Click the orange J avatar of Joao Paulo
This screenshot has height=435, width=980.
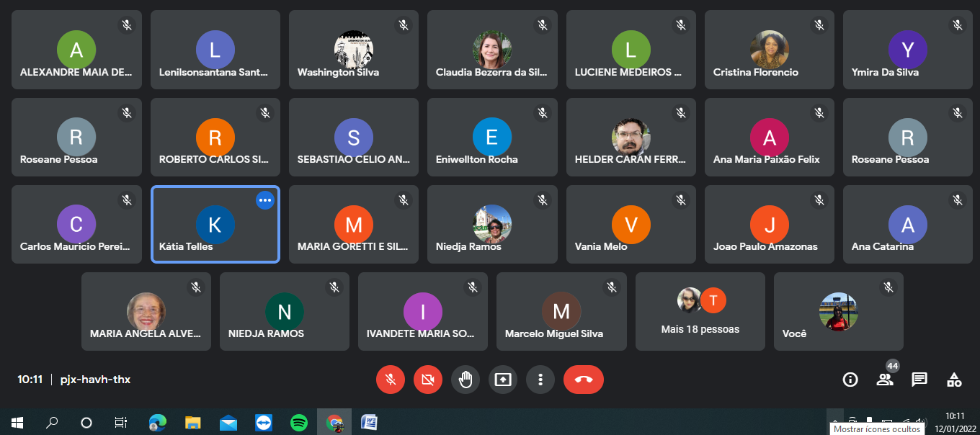[x=770, y=224]
